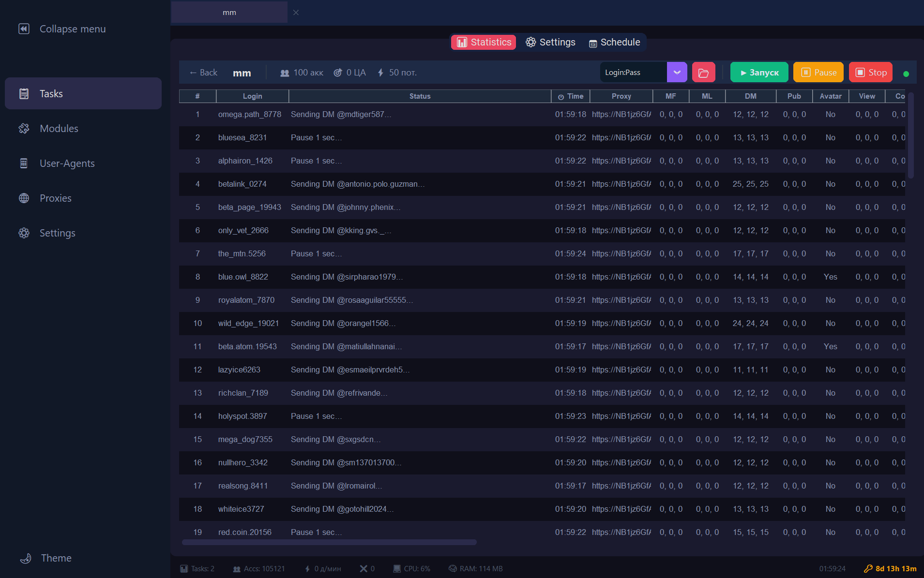Click the red Stop button

click(871, 73)
